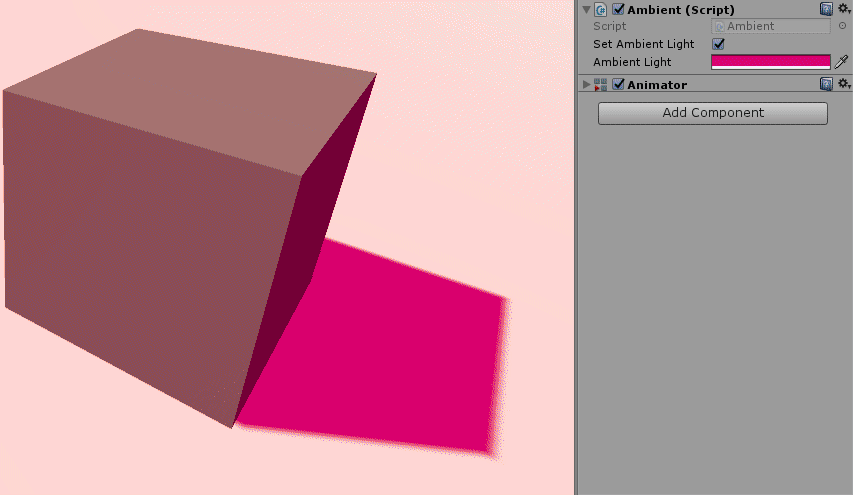The height and width of the screenshot is (495, 853).
Task: Disable the Ambient script component checkbox
Action: click(618, 9)
